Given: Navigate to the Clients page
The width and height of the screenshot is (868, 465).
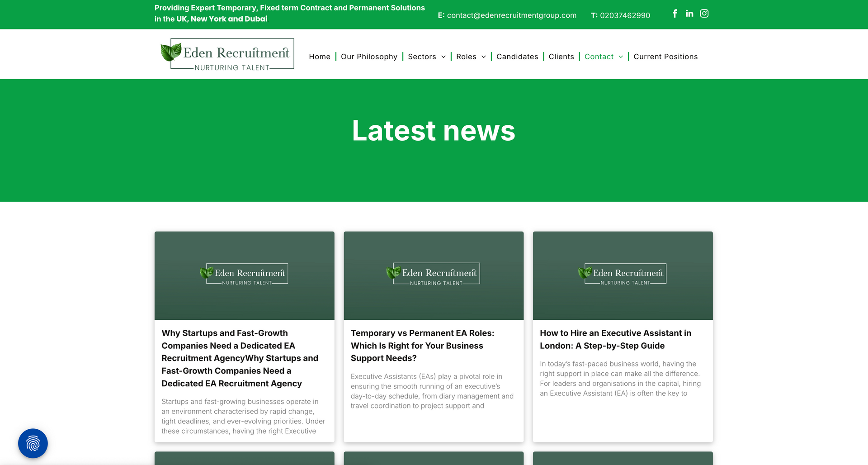Looking at the screenshot, I should [x=561, y=57].
